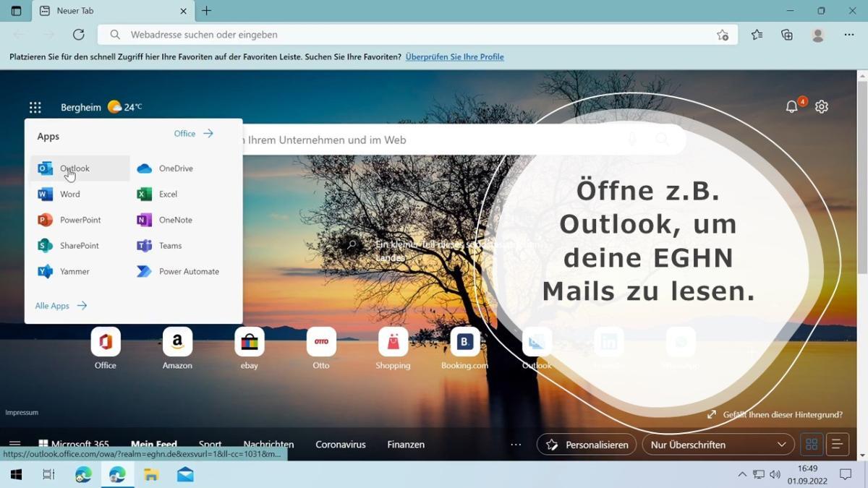
Task: Launch Word from the Apps list
Action: [x=69, y=194]
